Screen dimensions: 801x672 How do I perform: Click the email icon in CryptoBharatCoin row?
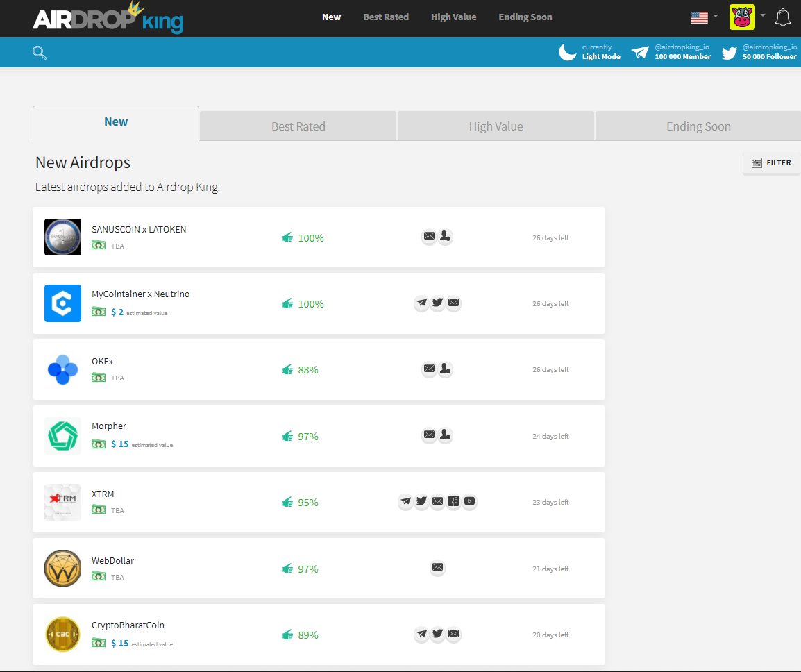coord(454,634)
